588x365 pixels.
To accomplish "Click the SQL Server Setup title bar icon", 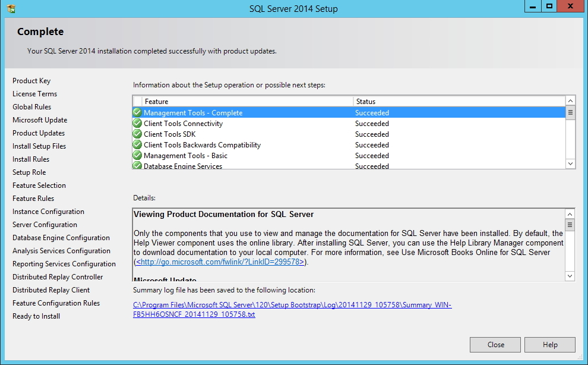I will point(11,8).
